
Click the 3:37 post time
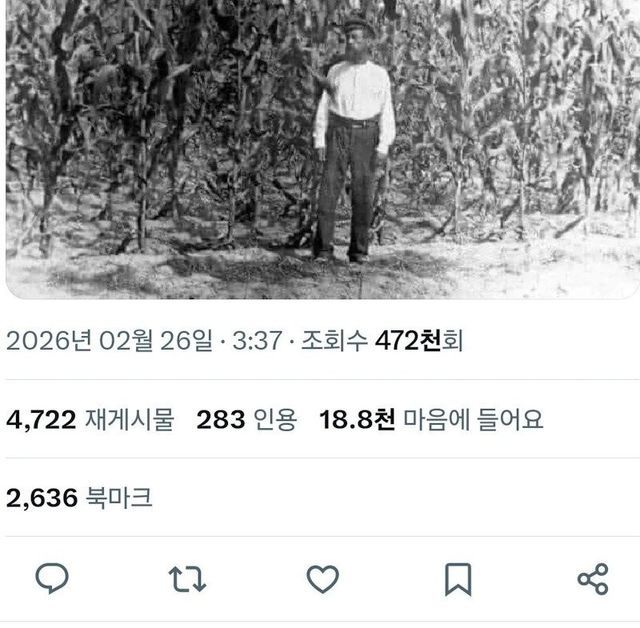tap(257, 340)
